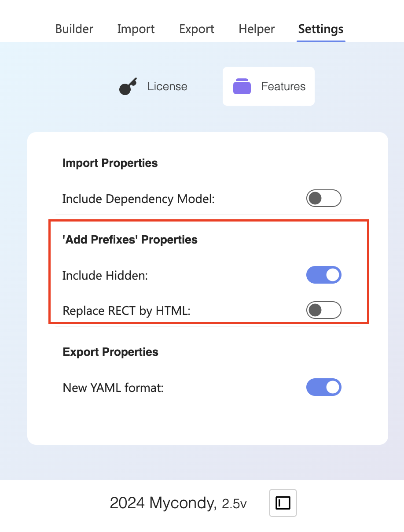This screenshot has height=532, width=404.
Task: Click the 'Include Dependency Model:' label text
Action: click(138, 199)
